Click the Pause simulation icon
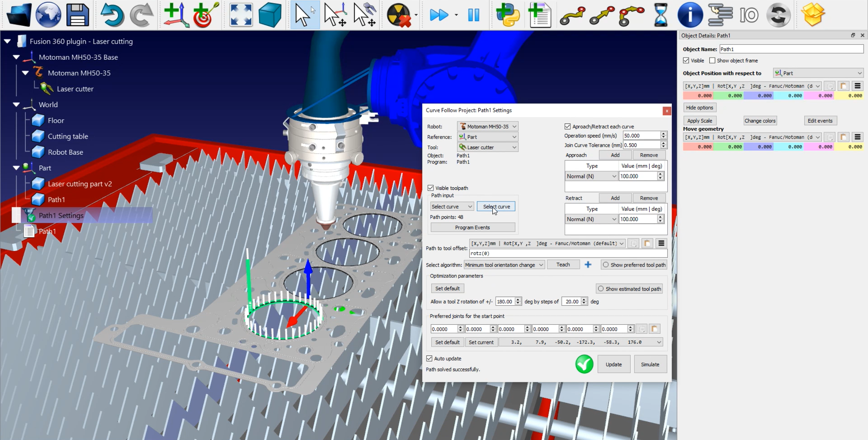Viewport: 868px width, 440px height. coord(473,15)
